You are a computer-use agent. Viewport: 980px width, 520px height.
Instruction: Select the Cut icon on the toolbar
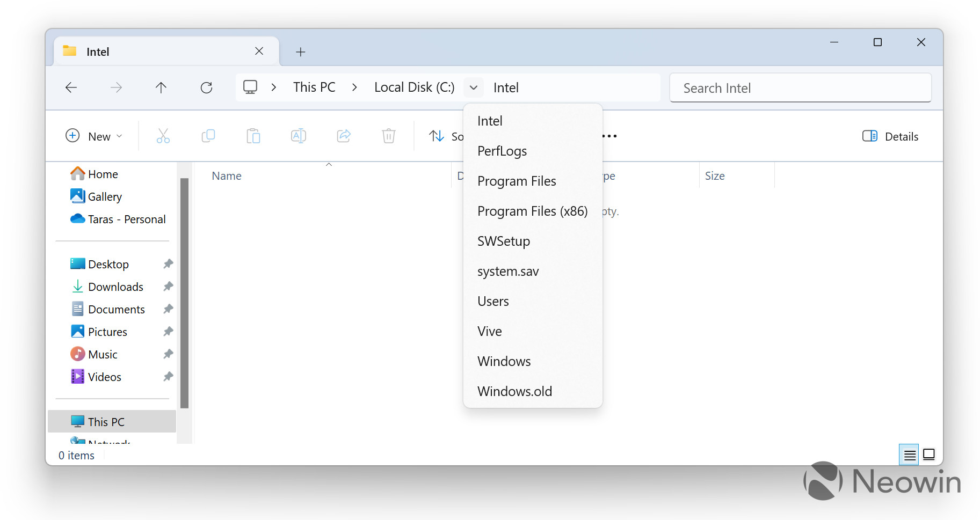tap(163, 136)
